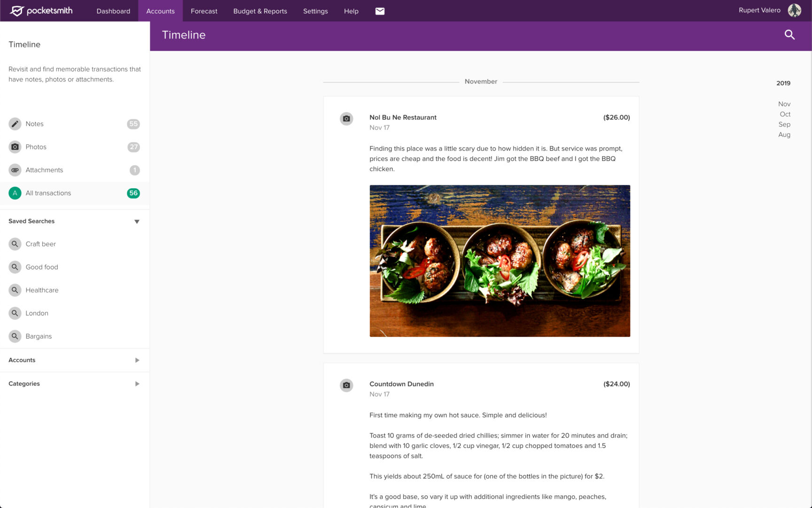Image resolution: width=812 pixels, height=508 pixels.
Task: Click the search magnifier icon in Timeline header
Action: (789, 34)
